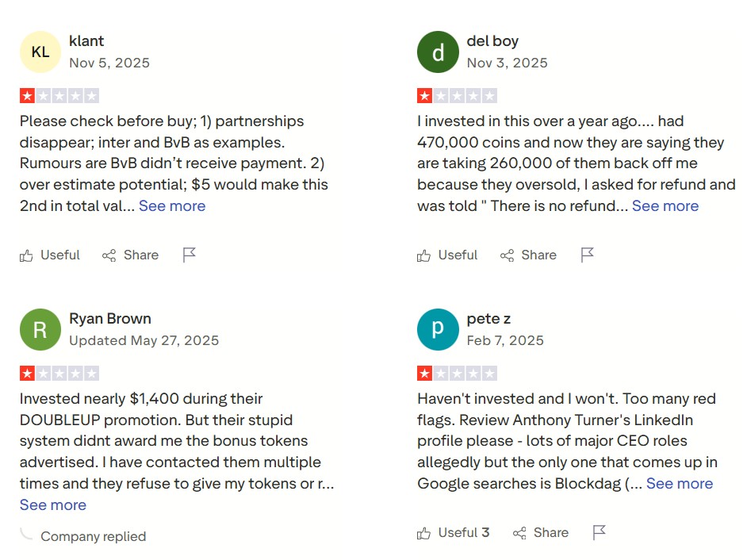Click klant's KL avatar circle
This screenshot has height=560, width=747.
[40, 52]
